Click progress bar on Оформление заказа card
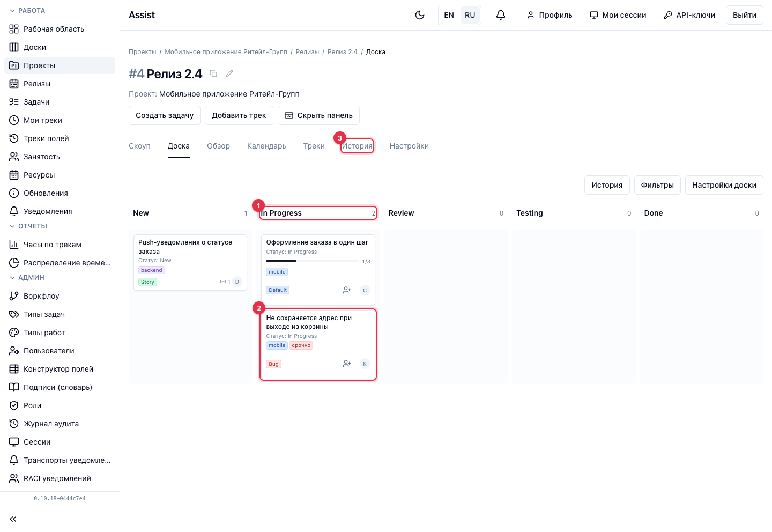Viewport: 772px width, 532px height. (313, 261)
